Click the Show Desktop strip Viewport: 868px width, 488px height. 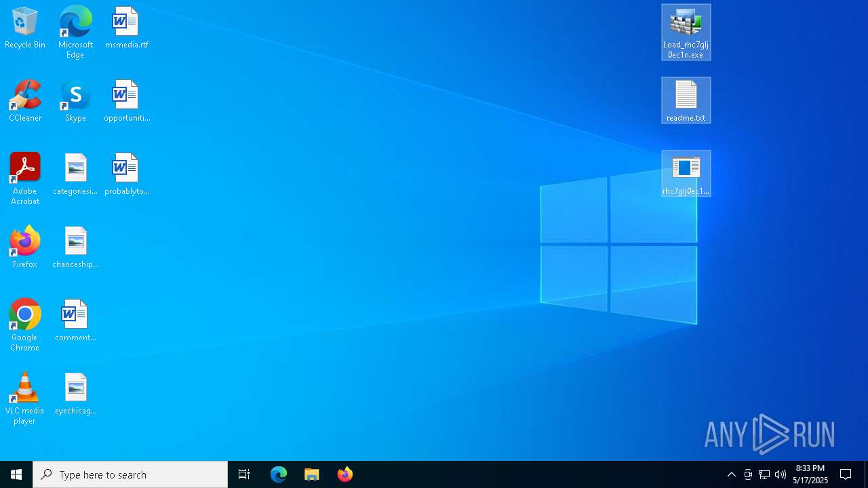coord(866,474)
